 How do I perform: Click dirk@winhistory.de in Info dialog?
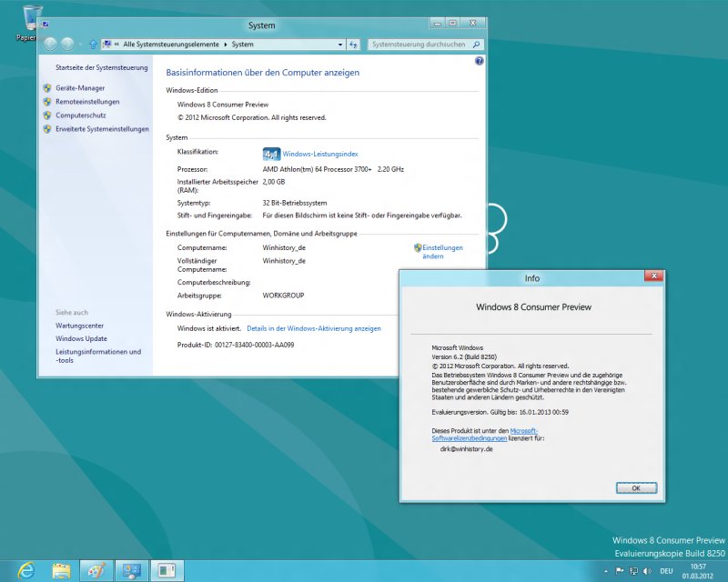click(466, 449)
